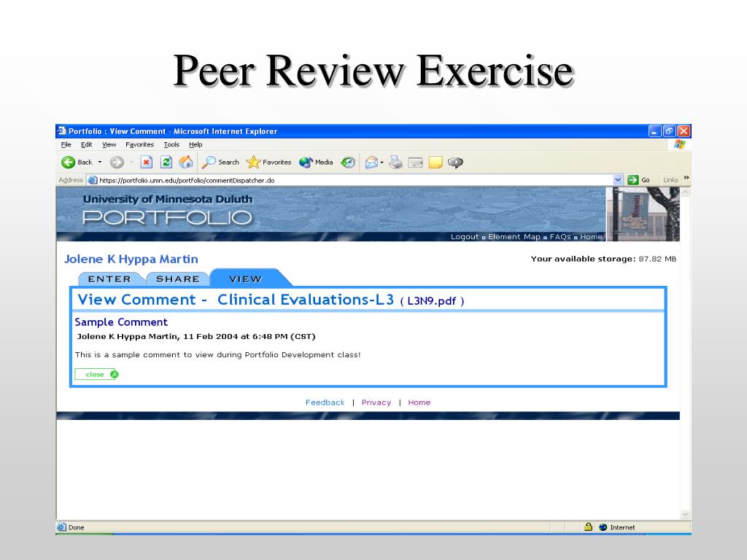Screen dimensions: 747x560
Task: Open the FAQs link
Action: click(560, 237)
